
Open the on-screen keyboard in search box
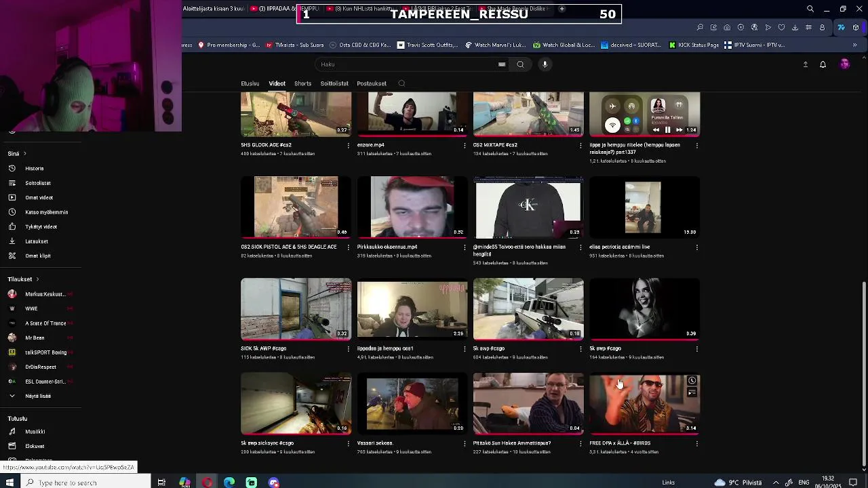coord(502,64)
